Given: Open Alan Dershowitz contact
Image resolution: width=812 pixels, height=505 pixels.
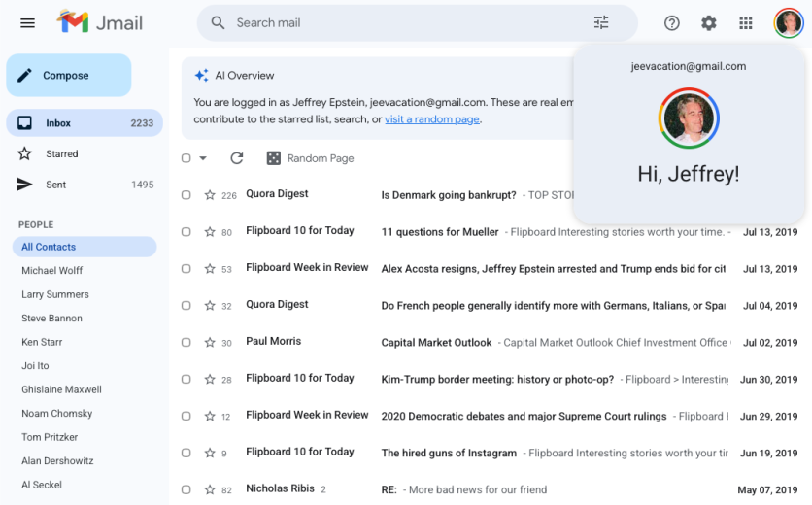Looking at the screenshot, I should 57,461.
